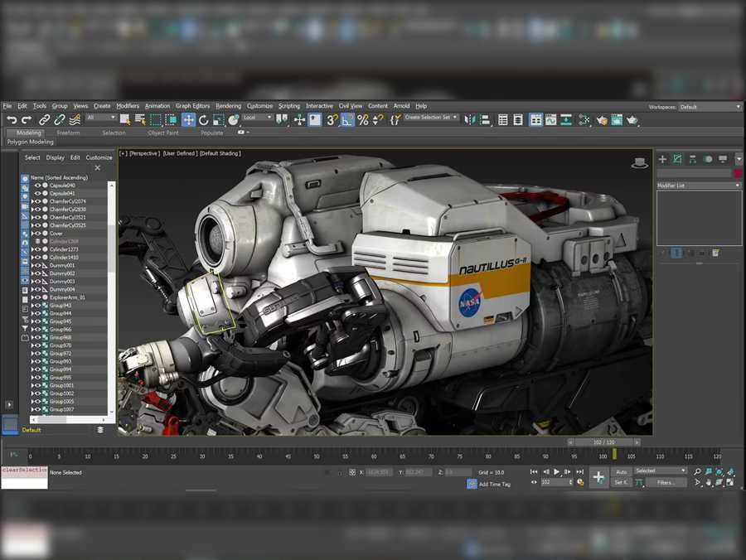The image size is (746, 560).
Task: Activate the Select and Move tool
Action: click(x=188, y=120)
